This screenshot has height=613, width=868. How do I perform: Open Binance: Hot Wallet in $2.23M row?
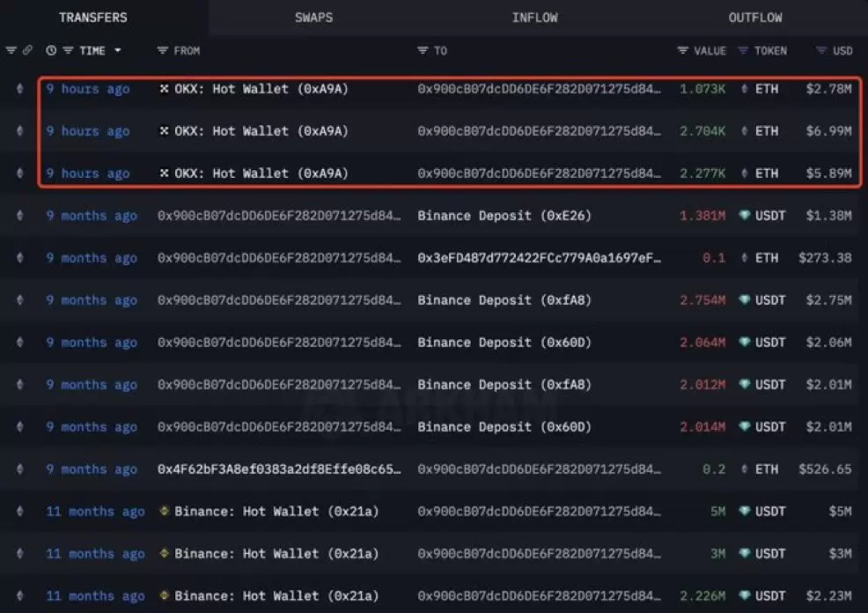(276, 596)
